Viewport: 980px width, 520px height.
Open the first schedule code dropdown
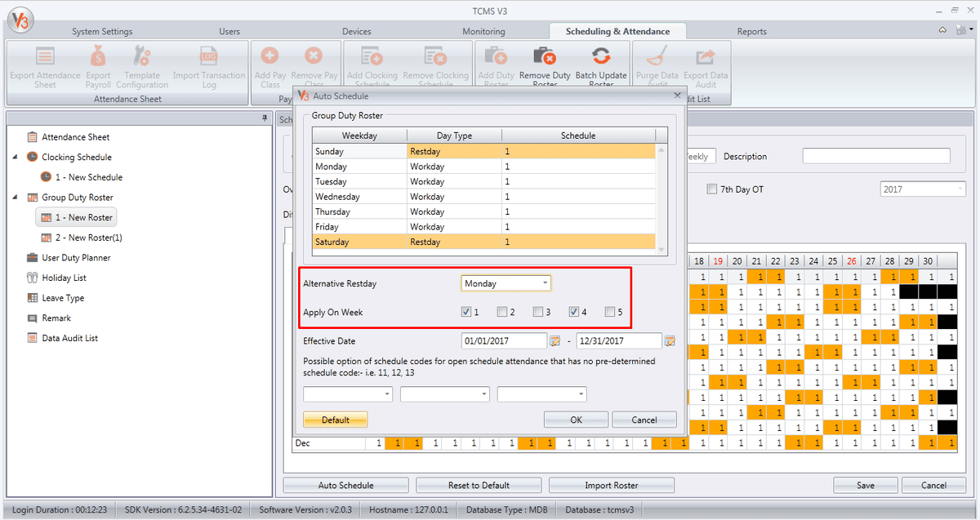[x=348, y=394]
